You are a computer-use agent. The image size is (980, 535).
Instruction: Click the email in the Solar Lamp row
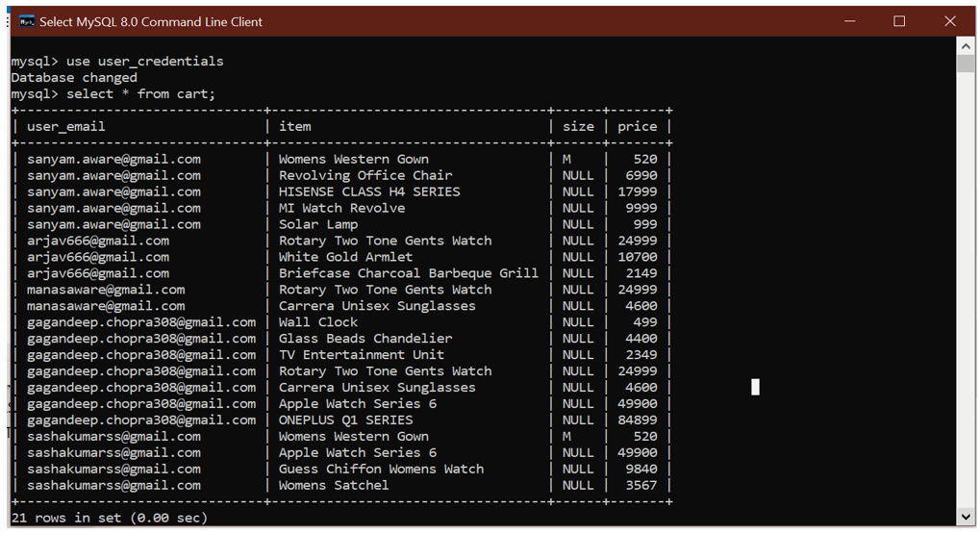click(113, 224)
